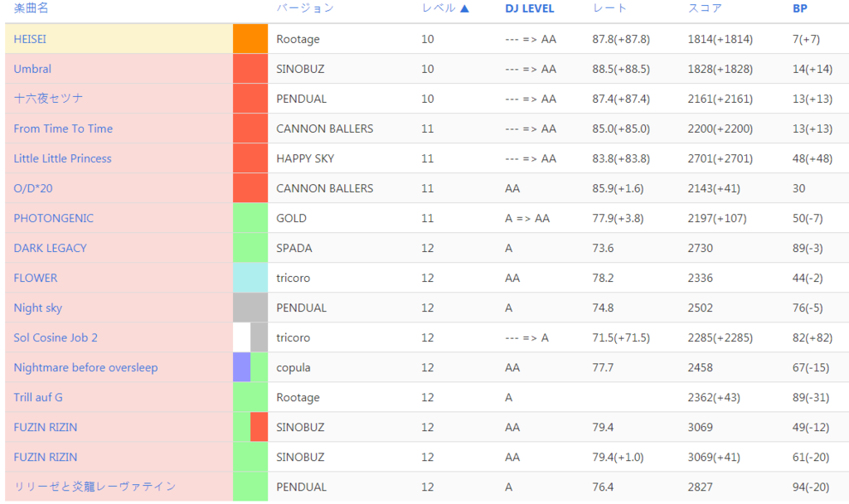Select the rate cell 85.0(+85.0)

[x=621, y=128]
